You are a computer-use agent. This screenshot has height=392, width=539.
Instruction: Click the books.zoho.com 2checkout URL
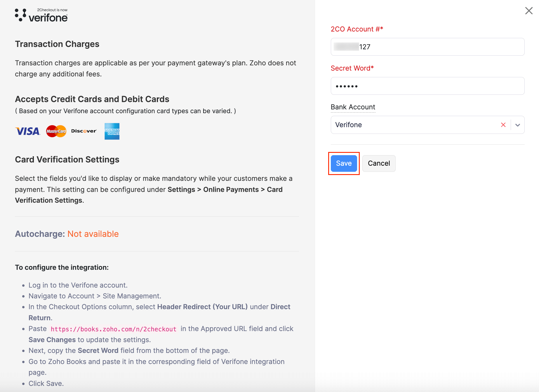point(114,329)
